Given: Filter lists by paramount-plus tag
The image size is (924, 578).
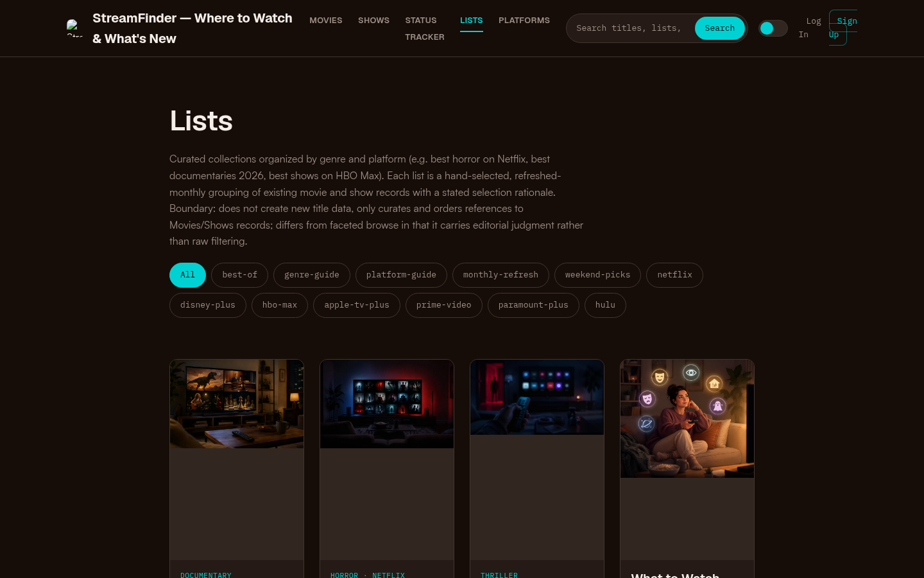Looking at the screenshot, I should tap(533, 305).
